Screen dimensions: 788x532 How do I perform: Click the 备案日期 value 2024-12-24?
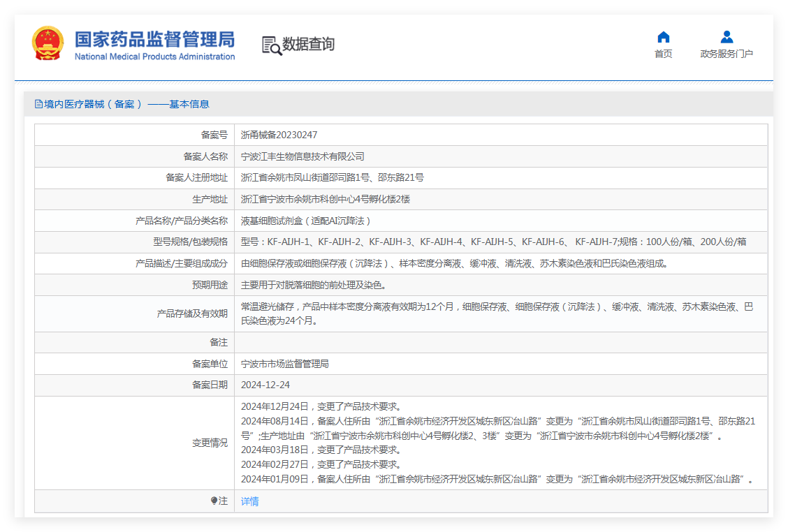coord(265,385)
